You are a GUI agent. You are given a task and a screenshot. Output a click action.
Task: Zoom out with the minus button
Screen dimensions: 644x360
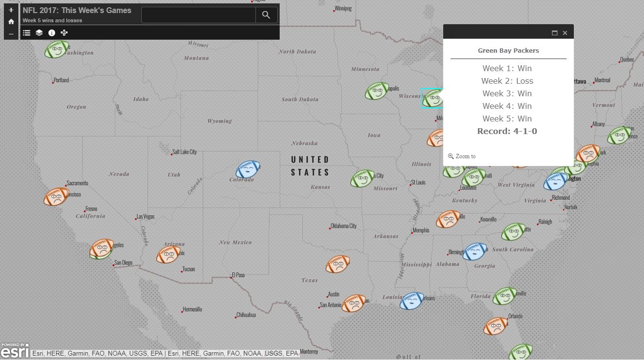coord(11,33)
